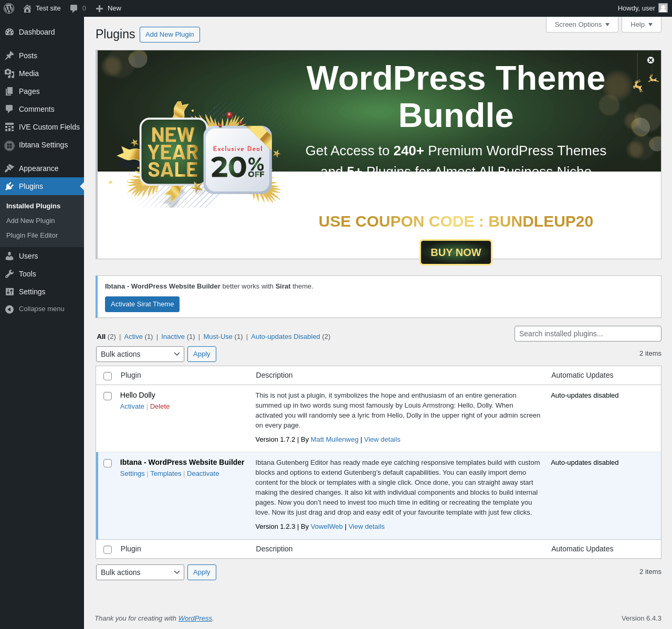The height and width of the screenshot is (629, 672).
Task: Click the Media icon in sidebar
Action: (x=9, y=73)
